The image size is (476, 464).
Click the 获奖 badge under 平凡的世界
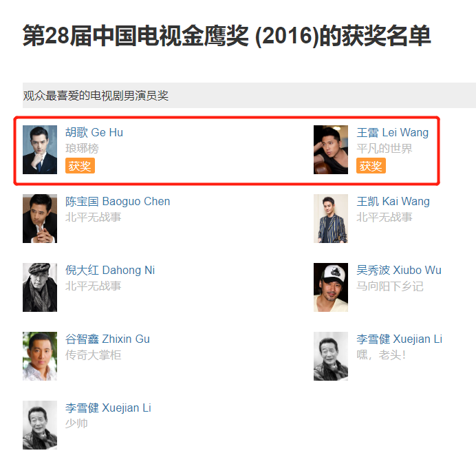[x=371, y=166]
